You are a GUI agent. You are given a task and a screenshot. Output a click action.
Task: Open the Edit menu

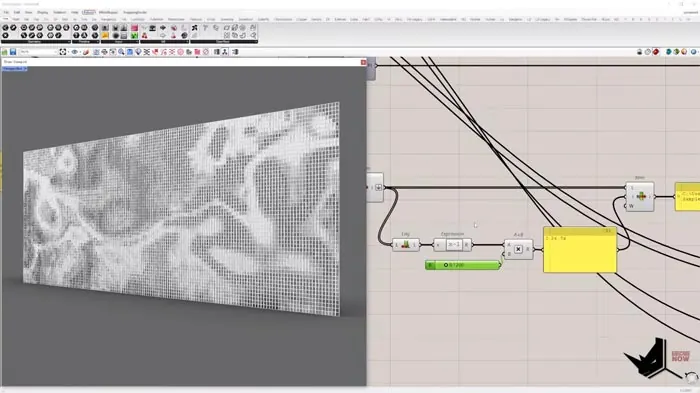click(x=17, y=13)
